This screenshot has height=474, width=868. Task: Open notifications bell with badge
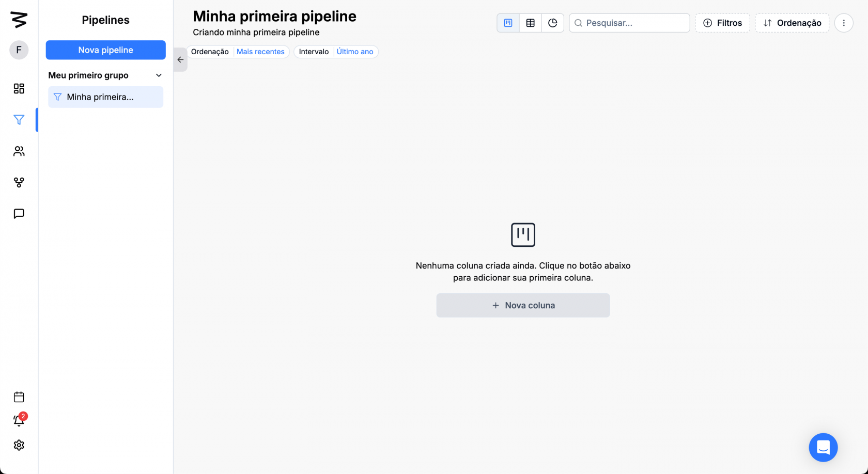19,421
